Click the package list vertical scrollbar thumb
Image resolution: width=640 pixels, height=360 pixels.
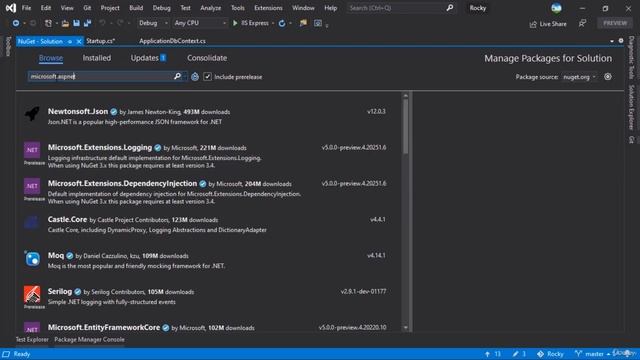(405, 127)
